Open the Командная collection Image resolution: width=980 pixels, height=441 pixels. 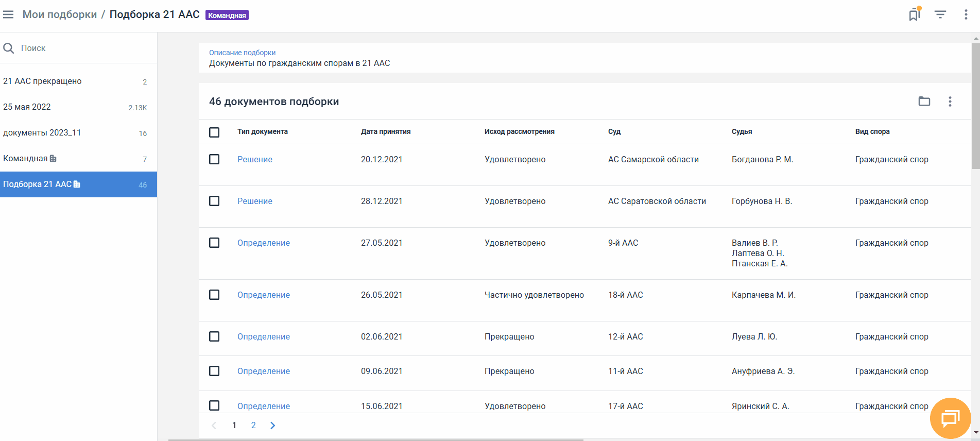(78, 159)
